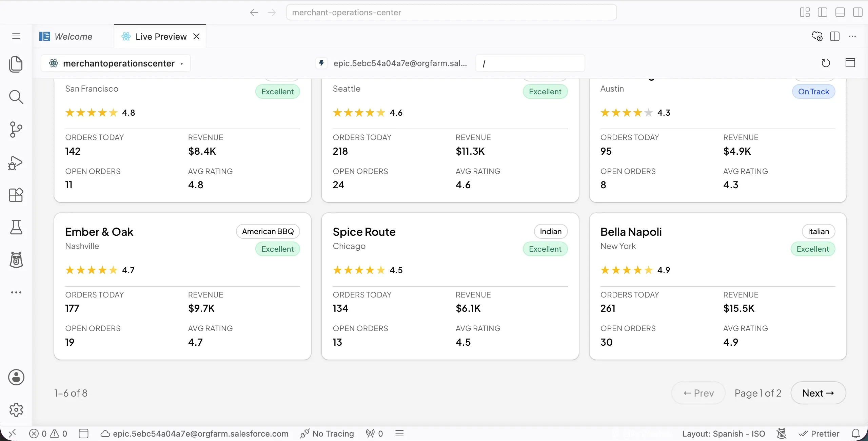
Task: Customize layout from title bar icon
Action: tap(805, 13)
